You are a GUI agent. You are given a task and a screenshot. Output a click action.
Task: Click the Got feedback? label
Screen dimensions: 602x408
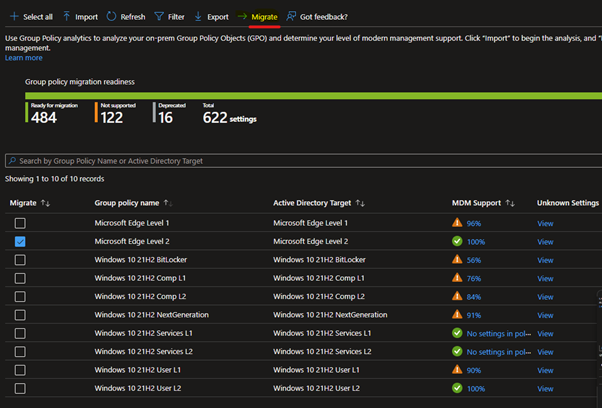324,17
